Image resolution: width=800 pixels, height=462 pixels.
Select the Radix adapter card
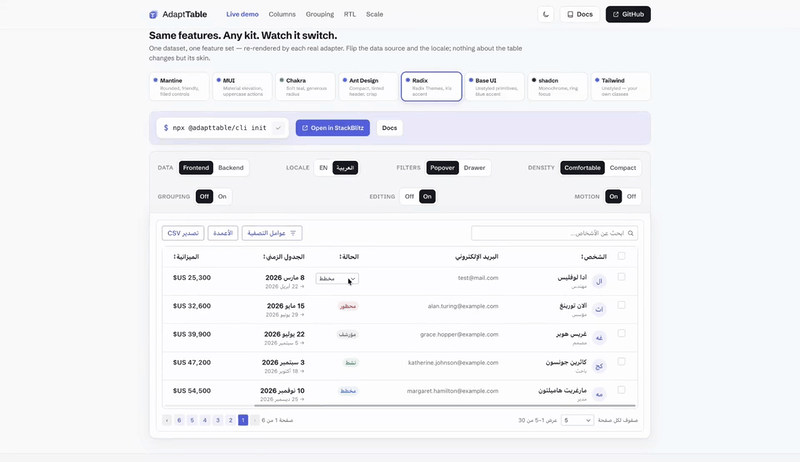[x=432, y=87]
